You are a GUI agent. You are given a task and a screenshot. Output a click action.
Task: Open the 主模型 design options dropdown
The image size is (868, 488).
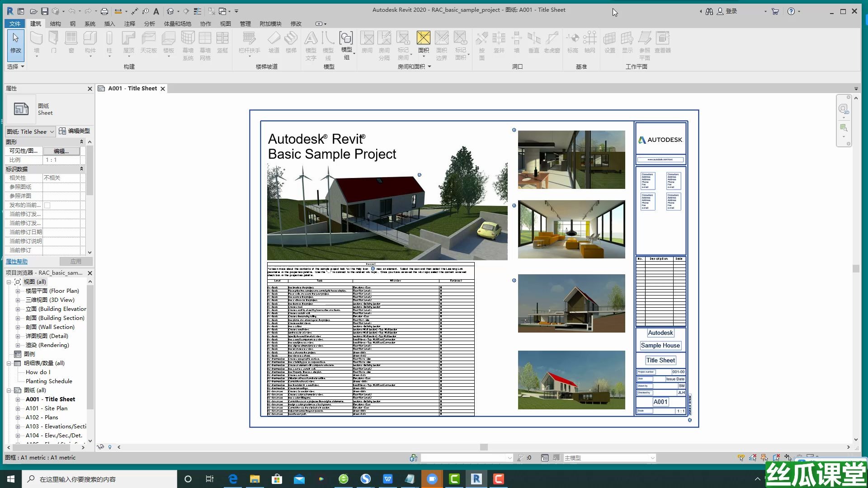[652, 458]
